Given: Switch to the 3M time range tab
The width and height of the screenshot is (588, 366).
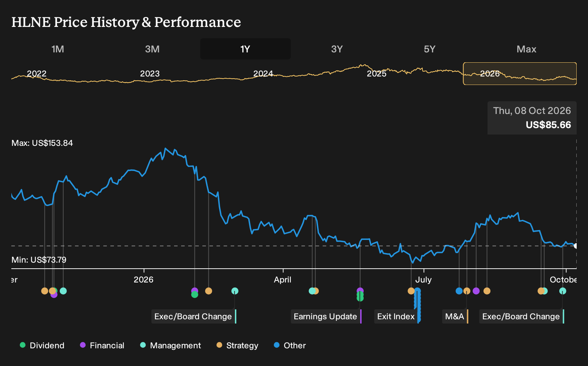Looking at the screenshot, I should (152, 49).
